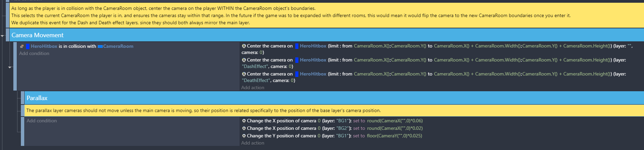This screenshot has width=644, height=150.
Task: Click the action icon for the BG2 X position change
Action: pyautogui.click(x=244, y=128)
